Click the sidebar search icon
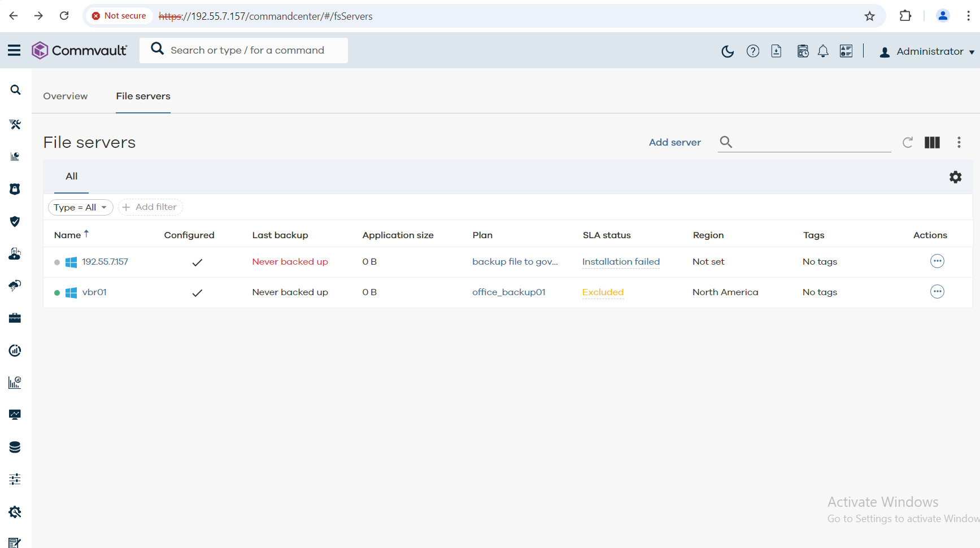 (15, 90)
